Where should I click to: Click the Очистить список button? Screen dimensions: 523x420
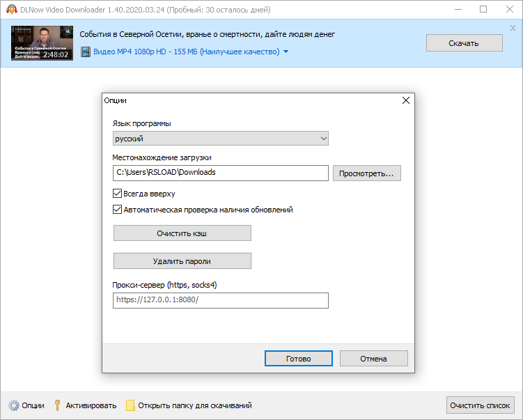(x=480, y=405)
